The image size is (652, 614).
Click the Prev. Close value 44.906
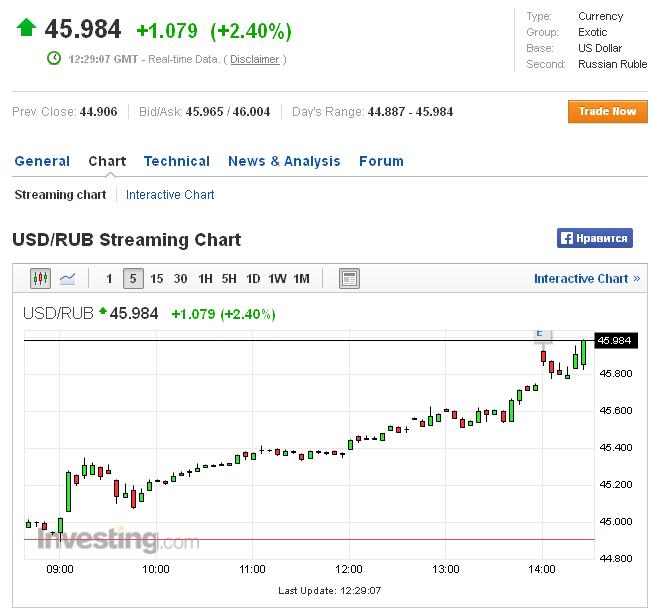coord(99,111)
